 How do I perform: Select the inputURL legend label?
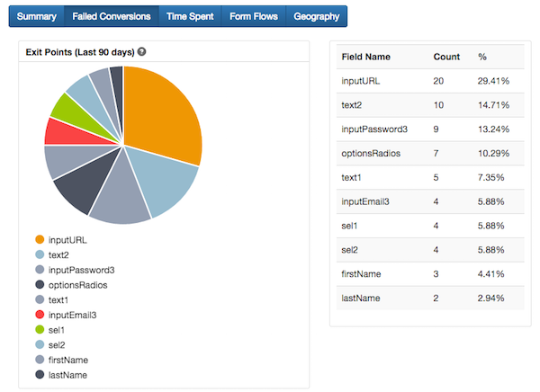(67, 240)
